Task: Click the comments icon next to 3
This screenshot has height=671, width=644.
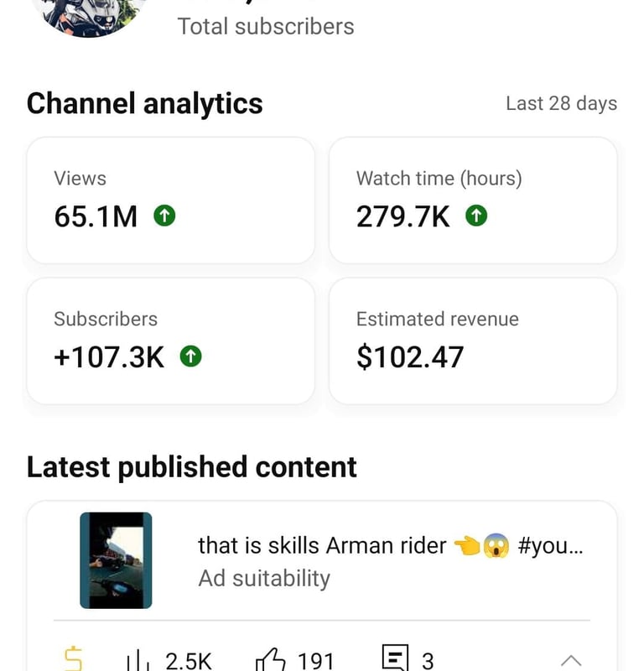Action: [x=395, y=660]
